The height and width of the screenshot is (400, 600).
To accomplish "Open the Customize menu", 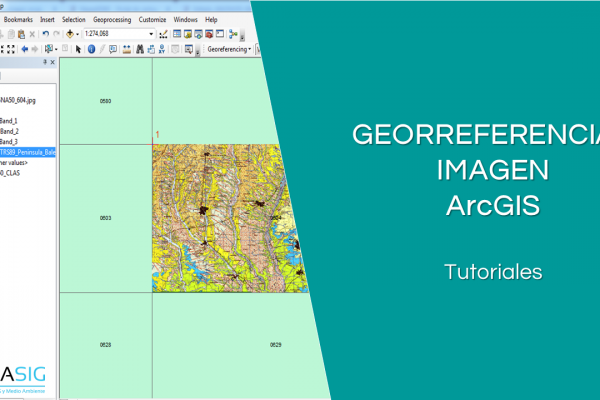I will [x=152, y=19].
